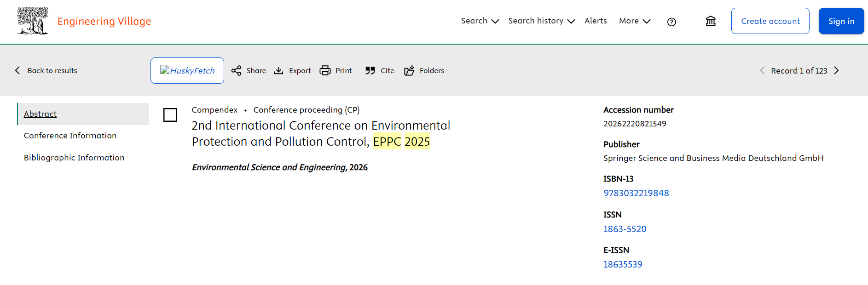Click the accession number 20262220821549
The image size is (868, 285).
coord(635,124)
